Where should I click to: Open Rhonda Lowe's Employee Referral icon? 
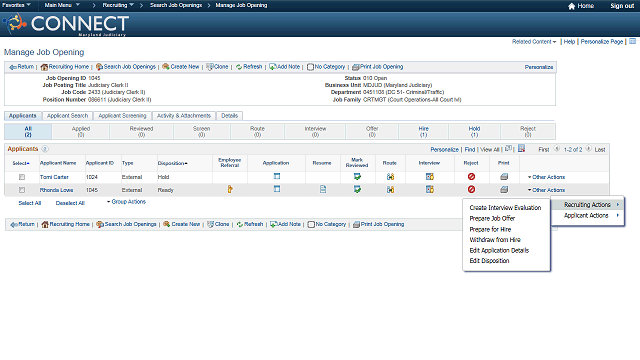click(230, 189)
